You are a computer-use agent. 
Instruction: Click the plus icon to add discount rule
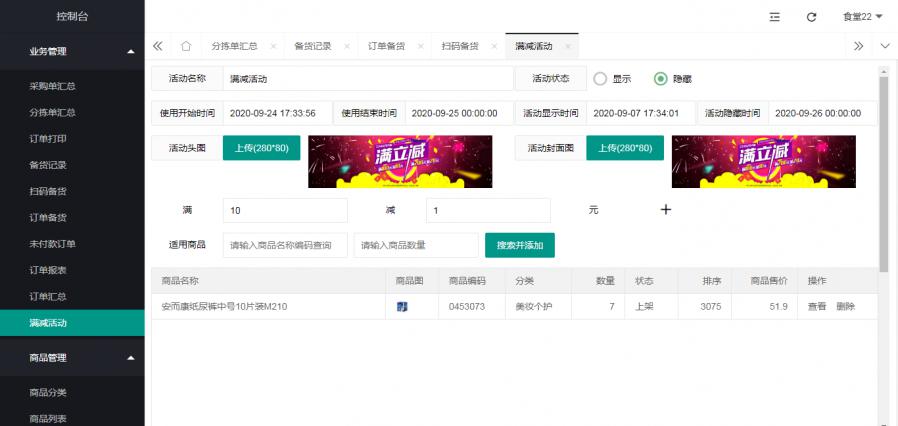click(666, 210)
